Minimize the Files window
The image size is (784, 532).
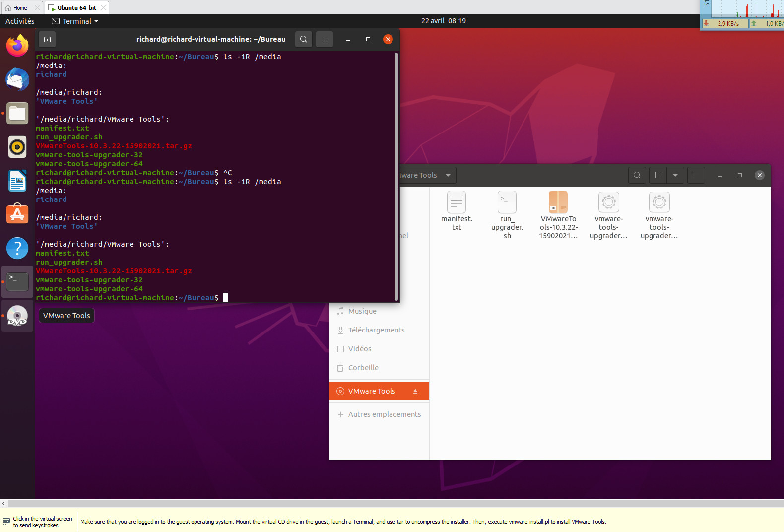719,175
